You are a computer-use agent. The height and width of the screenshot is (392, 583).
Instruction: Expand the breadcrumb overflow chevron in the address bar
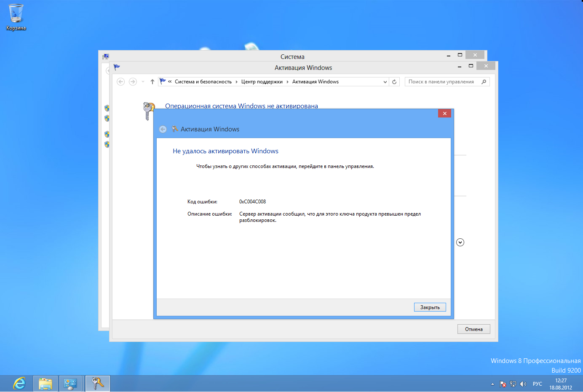tap(170, 82)
